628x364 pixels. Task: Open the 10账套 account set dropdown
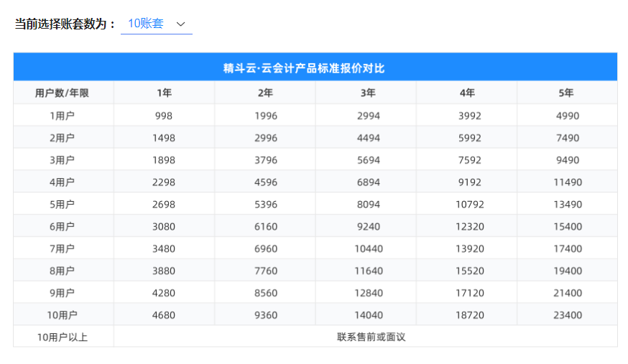click(156, 24)
